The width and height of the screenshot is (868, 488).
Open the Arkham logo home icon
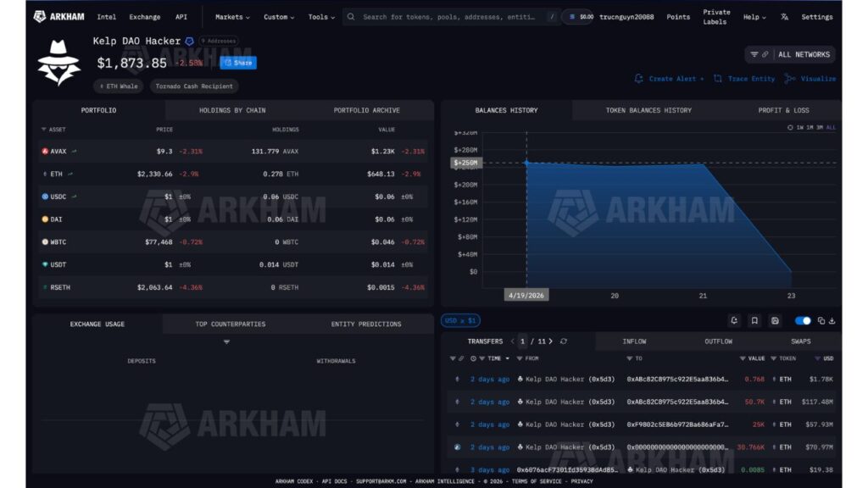tap(39, 16)
